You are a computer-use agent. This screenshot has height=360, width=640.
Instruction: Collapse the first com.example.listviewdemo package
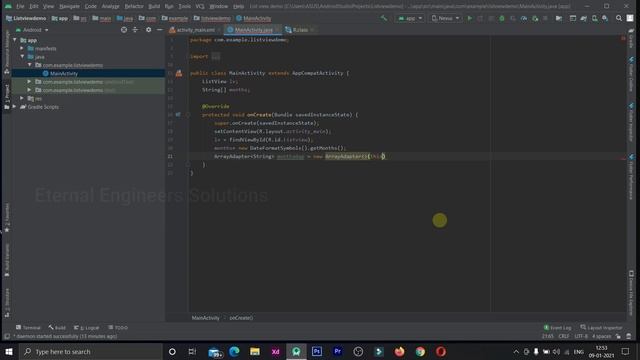[29, 65]
